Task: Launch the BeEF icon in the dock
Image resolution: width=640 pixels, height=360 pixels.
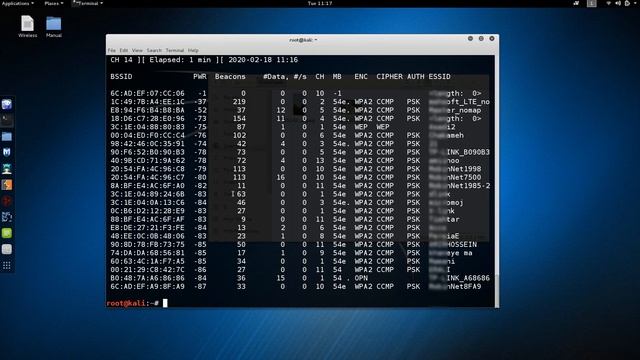Action: [7, 217]
